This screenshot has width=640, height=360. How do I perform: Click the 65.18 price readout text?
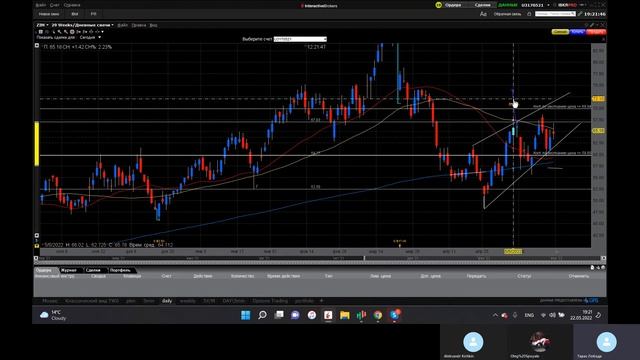tap(56, 47)
